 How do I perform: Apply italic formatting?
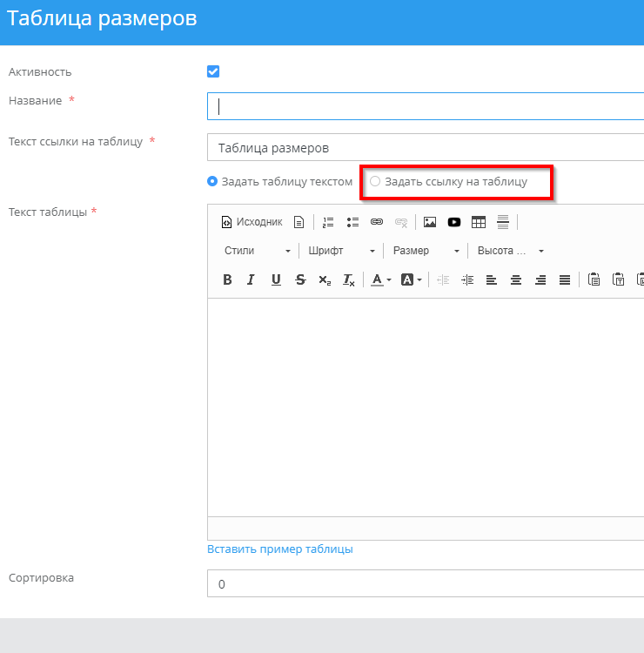[x=251, y=279]
